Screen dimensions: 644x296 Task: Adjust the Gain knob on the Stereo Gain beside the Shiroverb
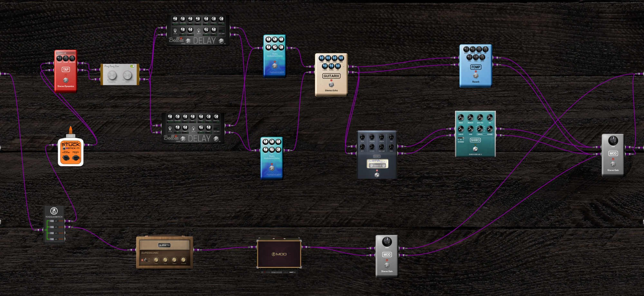pyautogui.click(x=613, y=141)
